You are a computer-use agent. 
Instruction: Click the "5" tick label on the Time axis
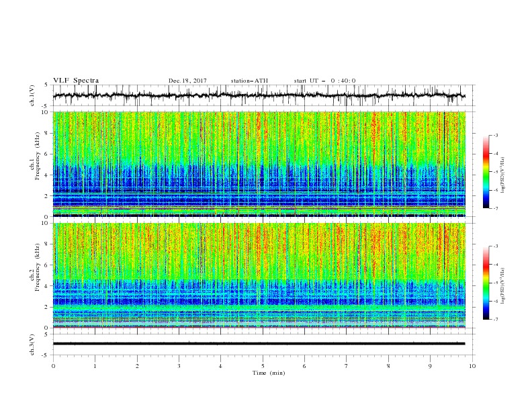point(263,366)
